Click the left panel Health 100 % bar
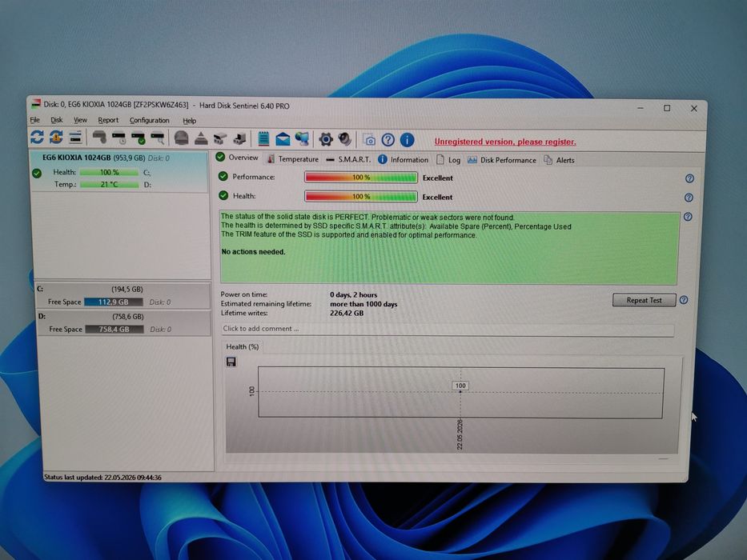This screenshot has height=560, width=747. (109, 172)
